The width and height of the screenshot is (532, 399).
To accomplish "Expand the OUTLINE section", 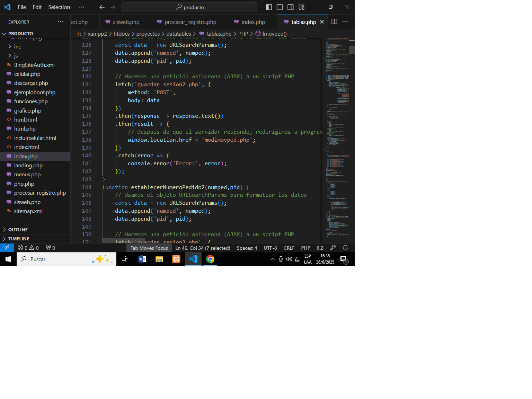I will (x=18, y=230).
